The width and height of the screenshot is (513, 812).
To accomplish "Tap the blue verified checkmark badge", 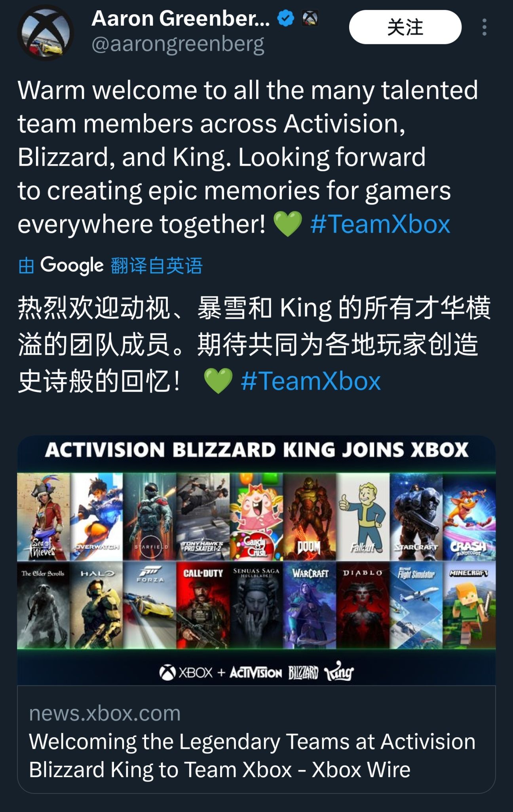I will (285, 19).
